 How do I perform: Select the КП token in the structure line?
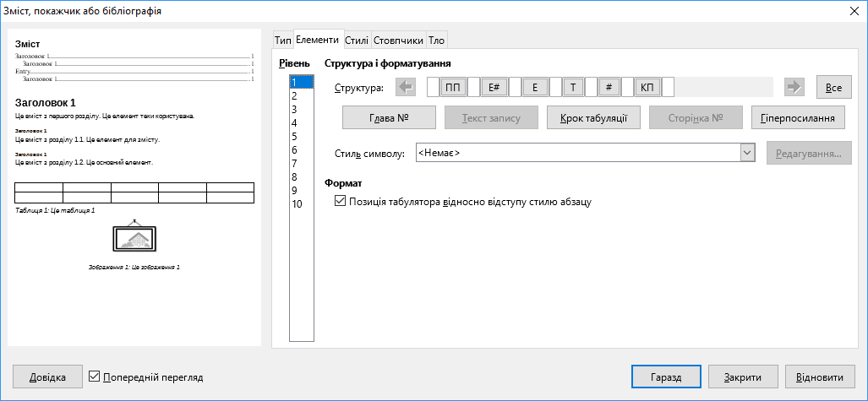[647, 88]
